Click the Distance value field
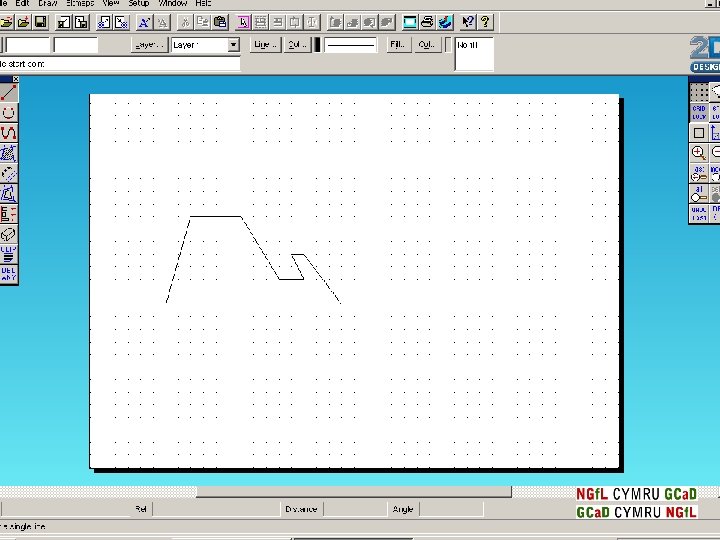Image resolution: width=720 pixels, height=540 pixels. click(x=355, y=509)
